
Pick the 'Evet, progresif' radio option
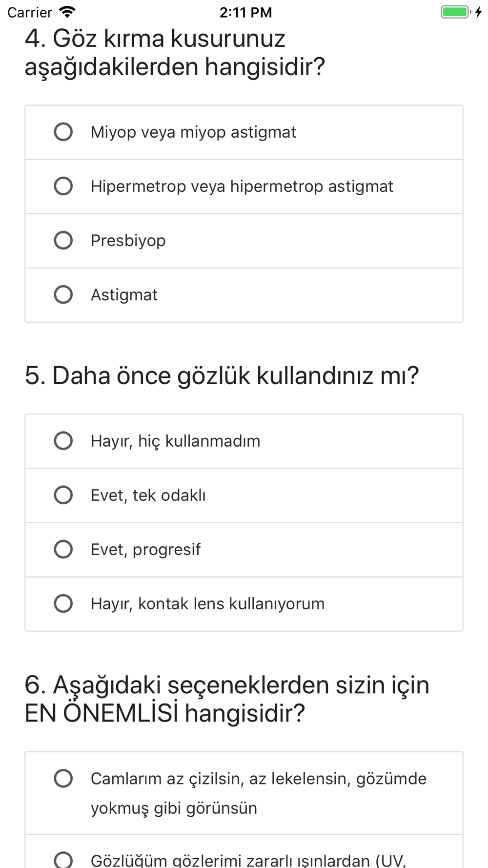tap(63, 549)
